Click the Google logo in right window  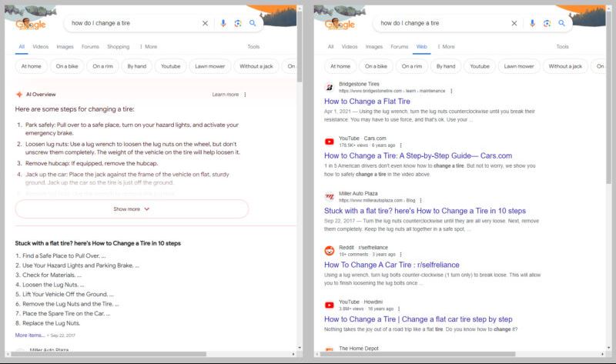coord(340,24)
